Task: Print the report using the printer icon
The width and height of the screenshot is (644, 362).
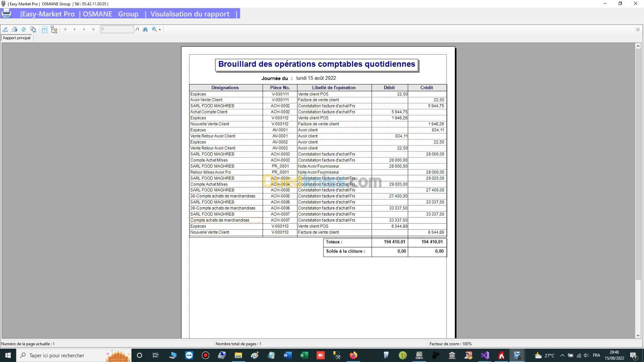Action: [14, 29]
